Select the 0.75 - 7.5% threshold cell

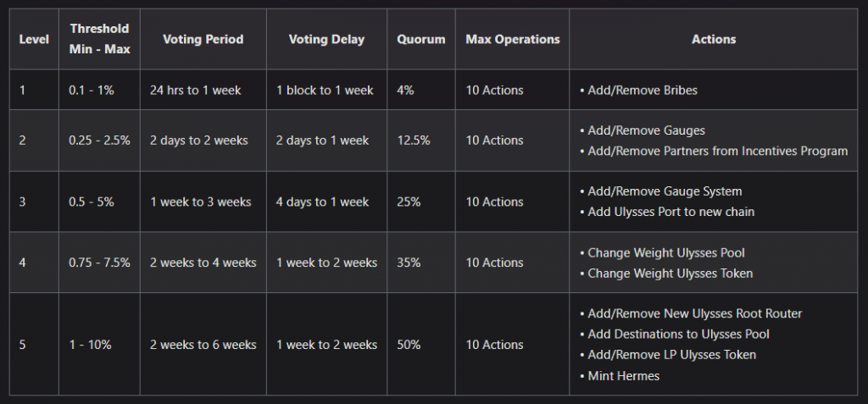tap(100, 263)
